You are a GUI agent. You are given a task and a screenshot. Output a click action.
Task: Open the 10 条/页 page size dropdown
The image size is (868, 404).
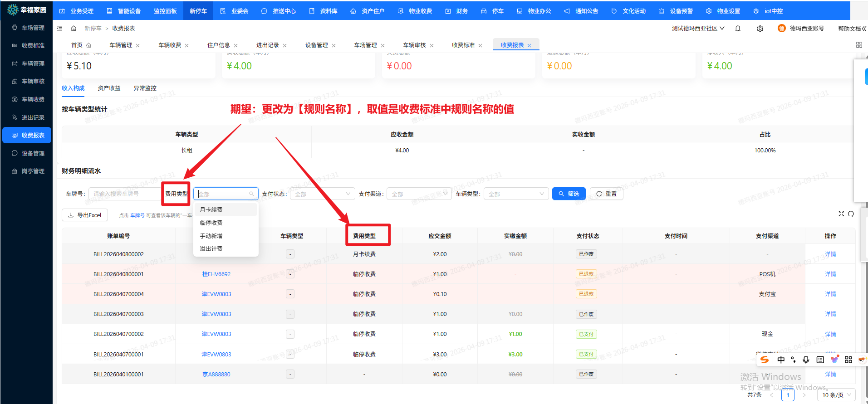coord(836,395)
